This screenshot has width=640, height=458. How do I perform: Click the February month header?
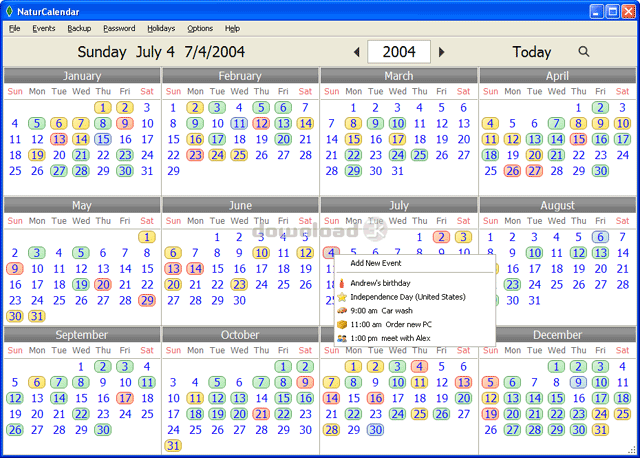(x=240, y=76)
